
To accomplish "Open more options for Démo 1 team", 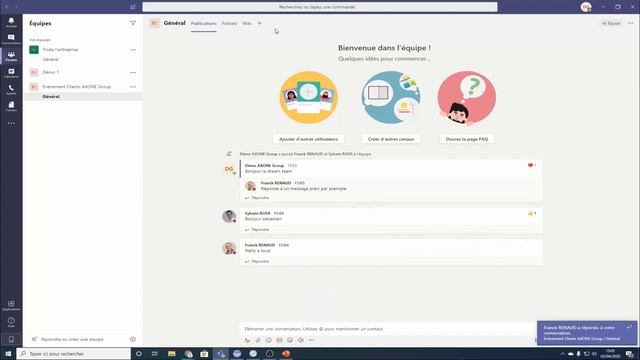I will [x=133, y=72].
